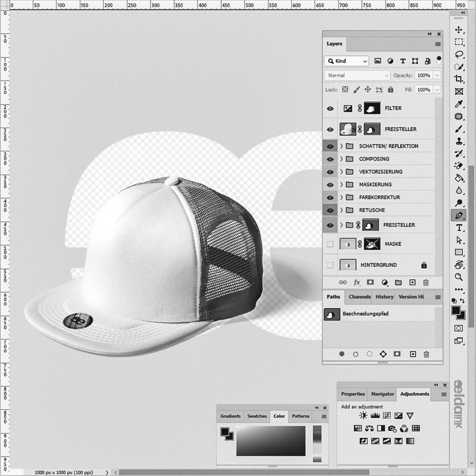The image size is (476, 476).
Task: Hide the FILTER layer
Action: [330, 108]
